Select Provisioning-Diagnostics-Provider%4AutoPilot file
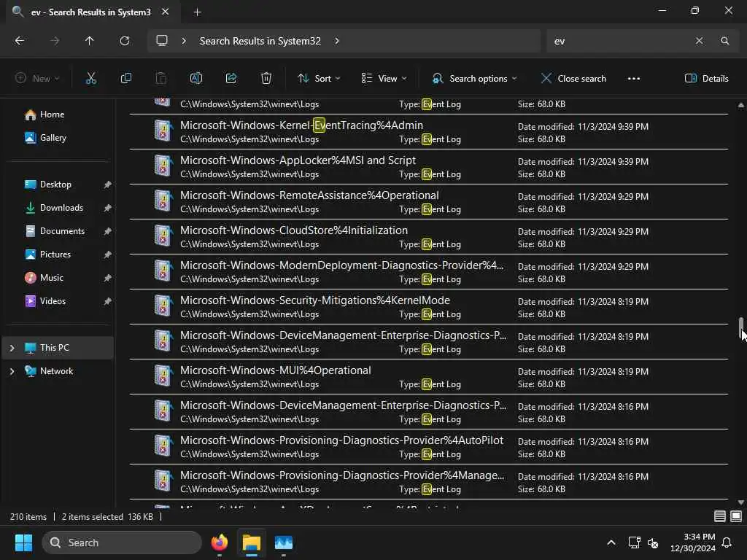 pyautogui.click(x=429, y=447)
